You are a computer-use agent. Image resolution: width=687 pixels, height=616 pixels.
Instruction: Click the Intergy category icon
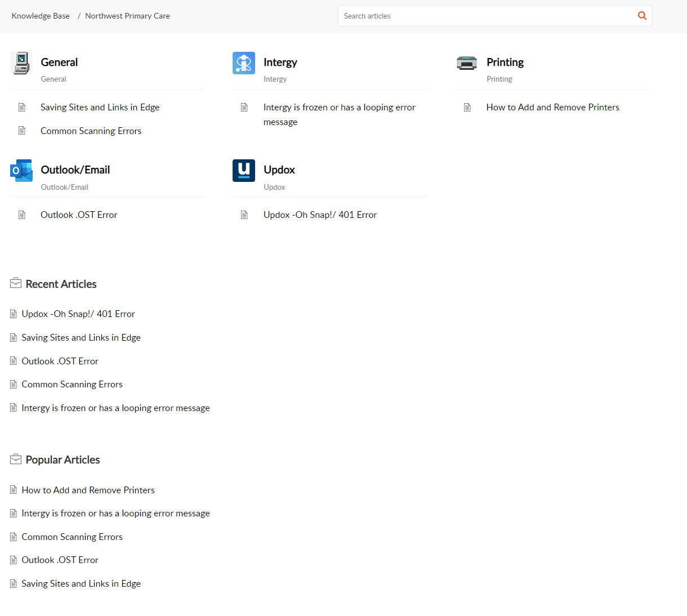click(244, 63)
